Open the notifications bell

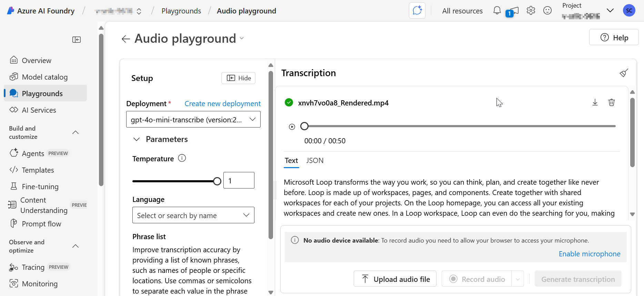click(x=497, y=10)
